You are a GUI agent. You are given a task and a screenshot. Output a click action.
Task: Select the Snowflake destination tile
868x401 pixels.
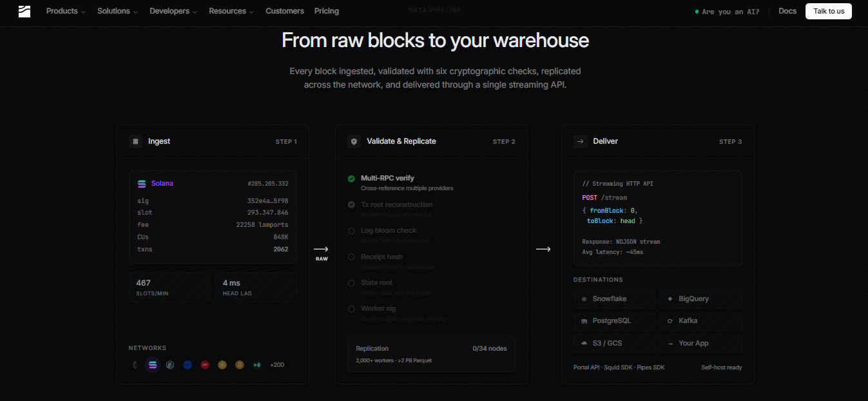pos(615,299)
